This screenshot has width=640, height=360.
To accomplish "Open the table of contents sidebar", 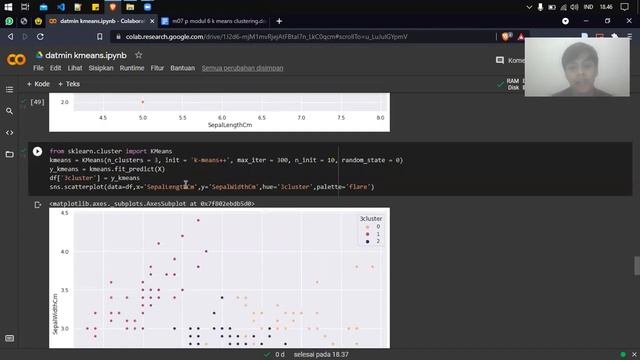I will pyautogui.click(x=9, y=89).
